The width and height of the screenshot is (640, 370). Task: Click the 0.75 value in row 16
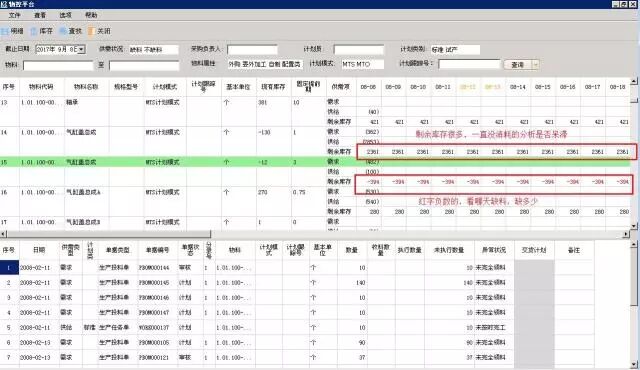point(299,192)
